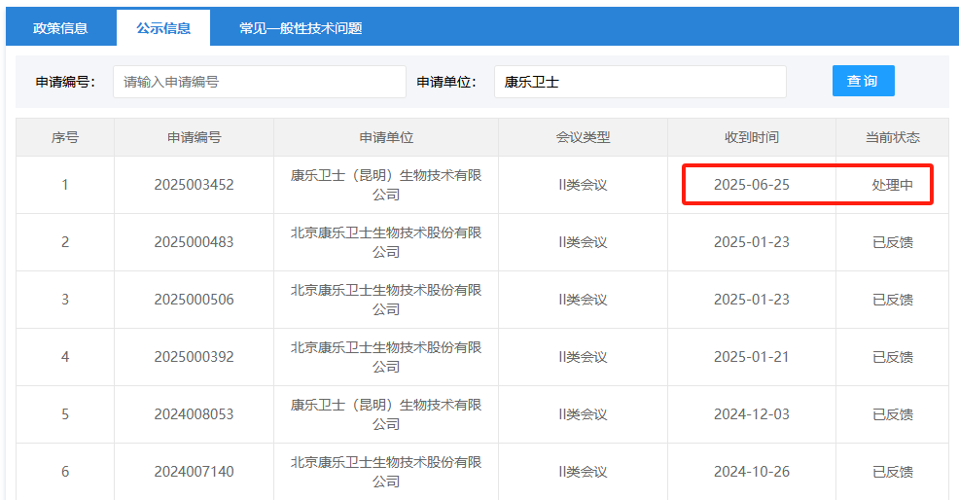Click II类会议 for application 2024007140
This screenshot has width=959, height=500.
click(x=583, y=472)
